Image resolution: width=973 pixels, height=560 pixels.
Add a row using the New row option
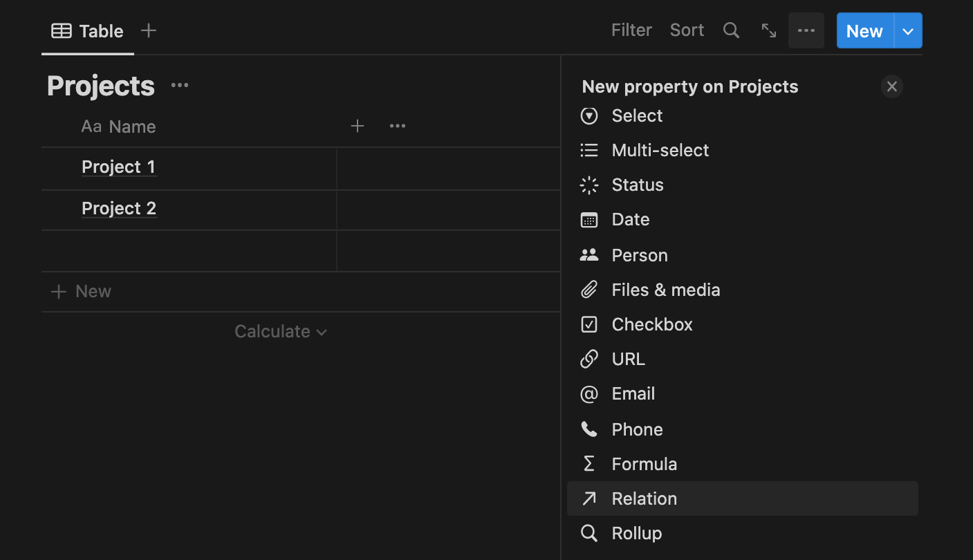tap(80, 291)
